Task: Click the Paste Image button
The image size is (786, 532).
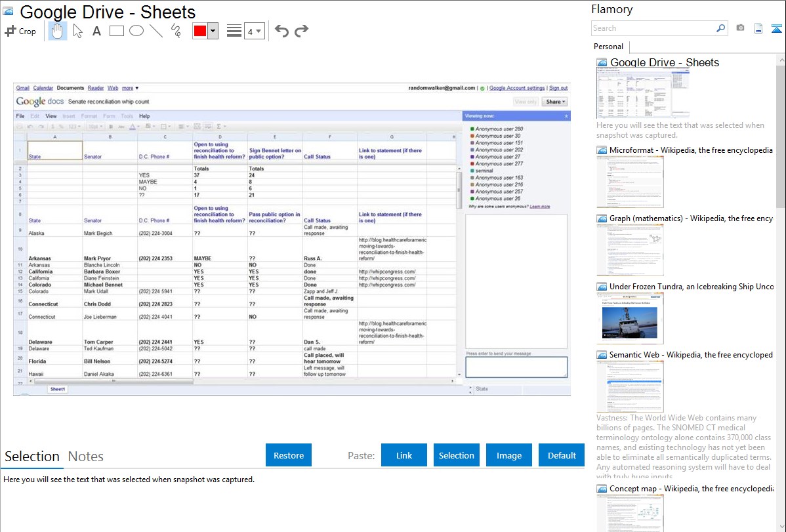Action: pyautogui.click(x=509, y=455)
